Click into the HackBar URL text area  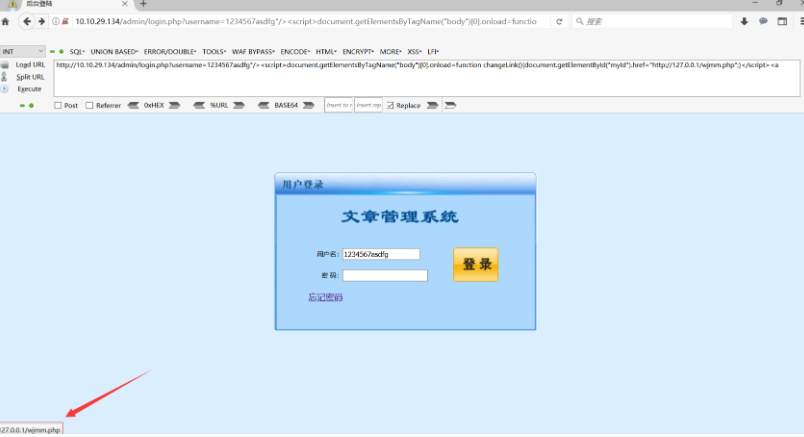[x=427, y=78]
